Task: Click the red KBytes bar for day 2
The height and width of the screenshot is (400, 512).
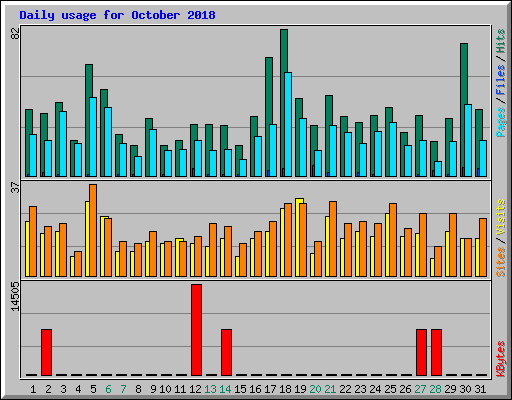Action: point(46,352)
